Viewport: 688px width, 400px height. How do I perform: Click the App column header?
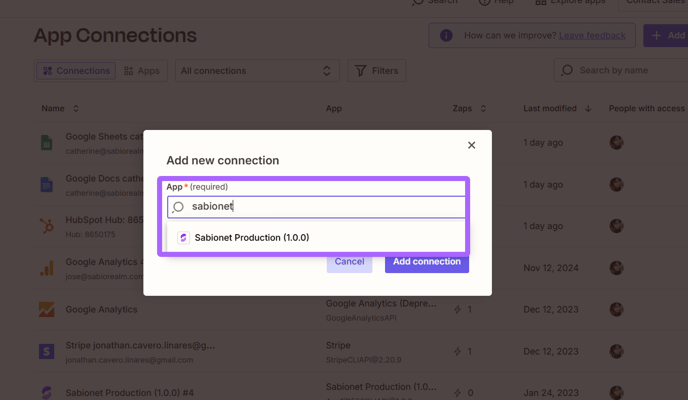[333, 108]
